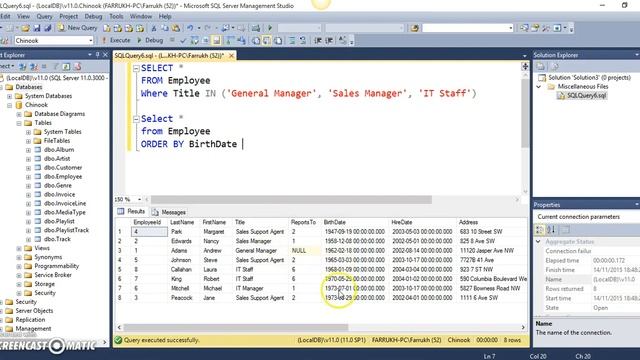640x360 pixels.
Task: Expand System Databases node
Action: 9,96
